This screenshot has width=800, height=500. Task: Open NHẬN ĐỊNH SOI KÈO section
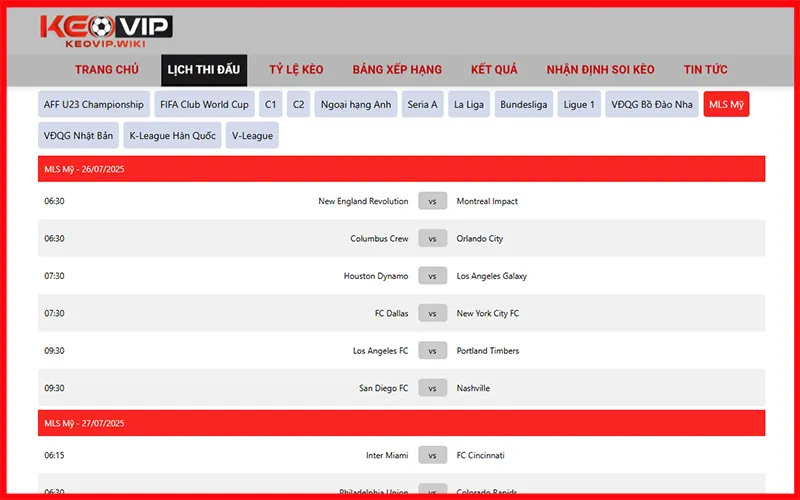[x=600, y=70]
